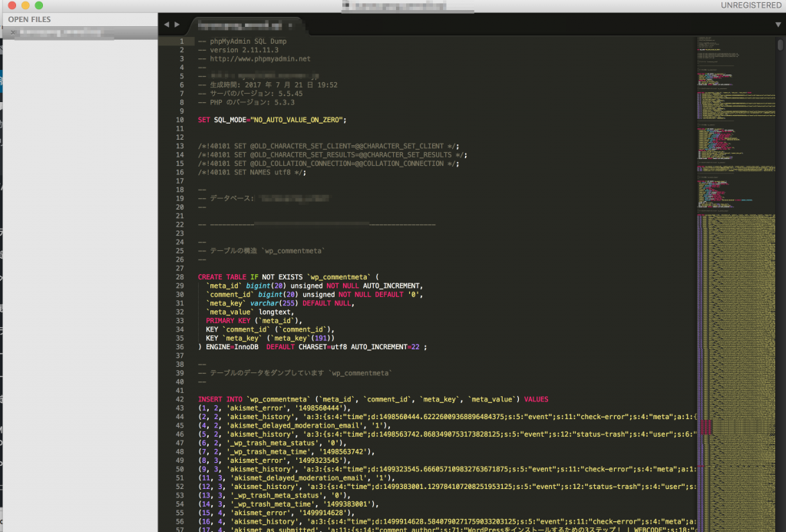Minimize the Sublime Text window
The width and height of the screenshot is (786, 532).
[25, 5]
